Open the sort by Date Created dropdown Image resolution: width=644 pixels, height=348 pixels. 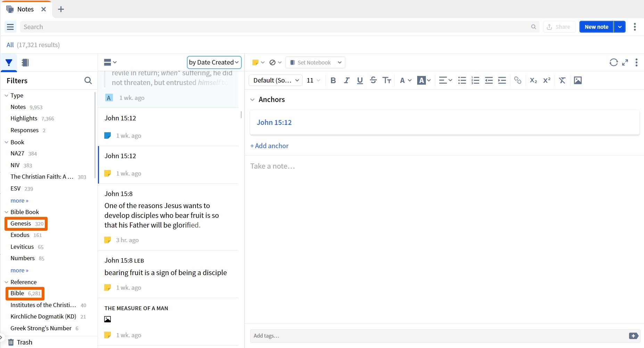tap(214, 62)
